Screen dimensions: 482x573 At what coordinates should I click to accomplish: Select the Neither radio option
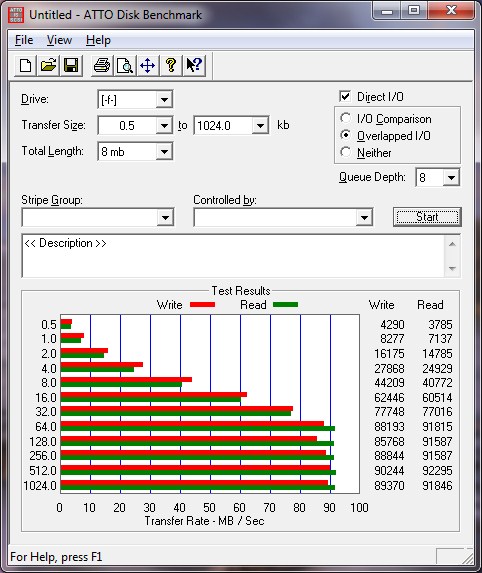click(345, 152)
